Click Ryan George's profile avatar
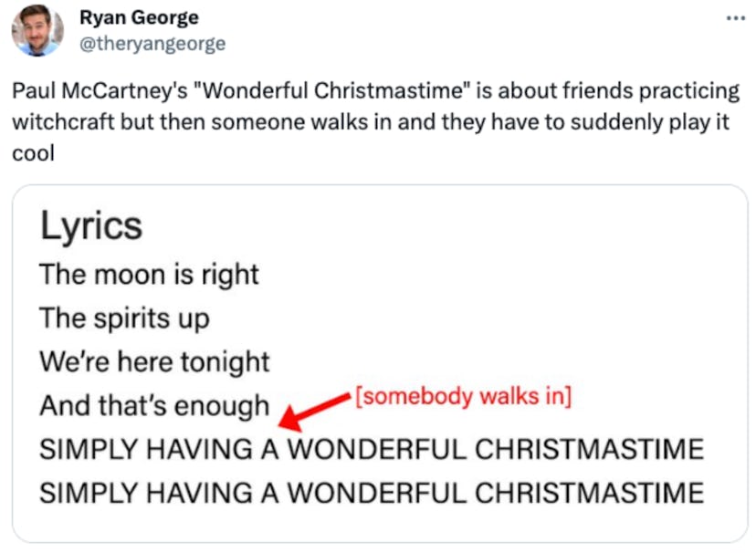Viewport: 756px width, 553px height. (x=37, y=30)
